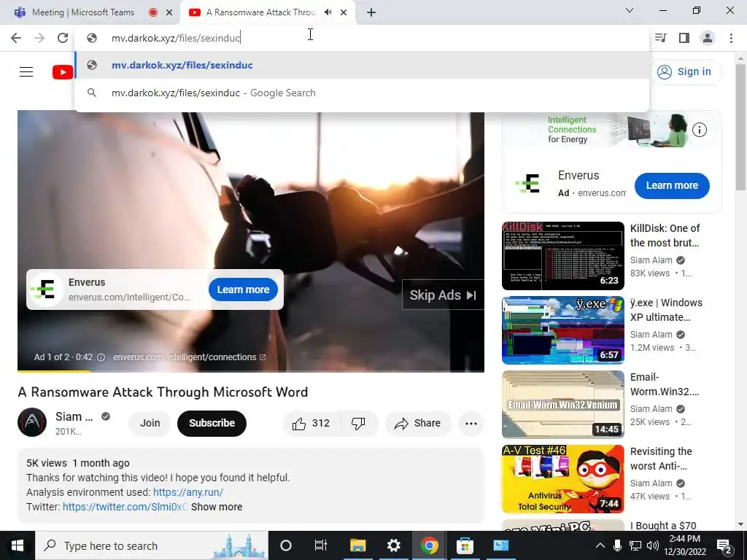Open Chrome three-dot menu
This screenshot has width=747, height=560.
[731, 38]
